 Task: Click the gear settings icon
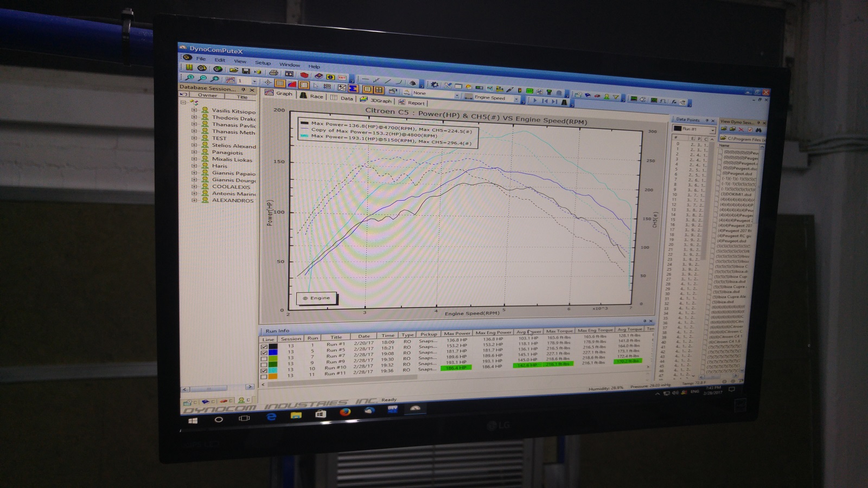(435, 85)
